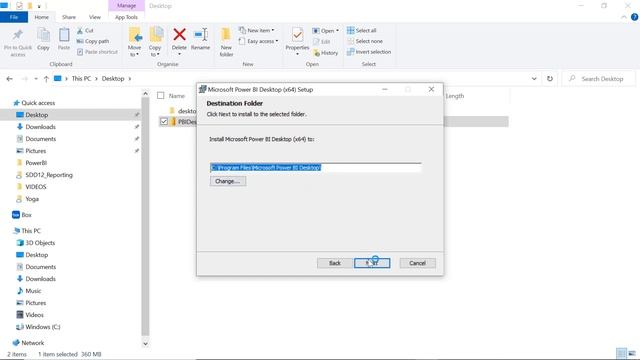
Task: Click the Search Desktop box
Action: [599, 79]
